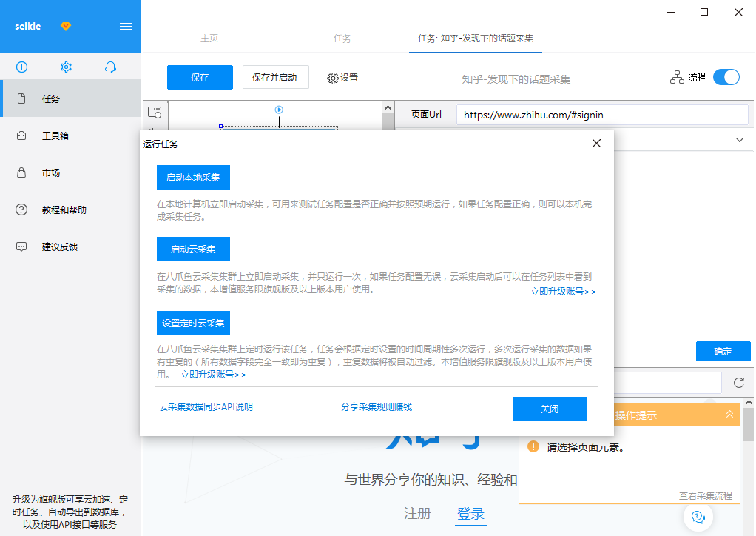
Task: Click the blue 保存 button
Action: pyautogui.click(x=200, y=77)
